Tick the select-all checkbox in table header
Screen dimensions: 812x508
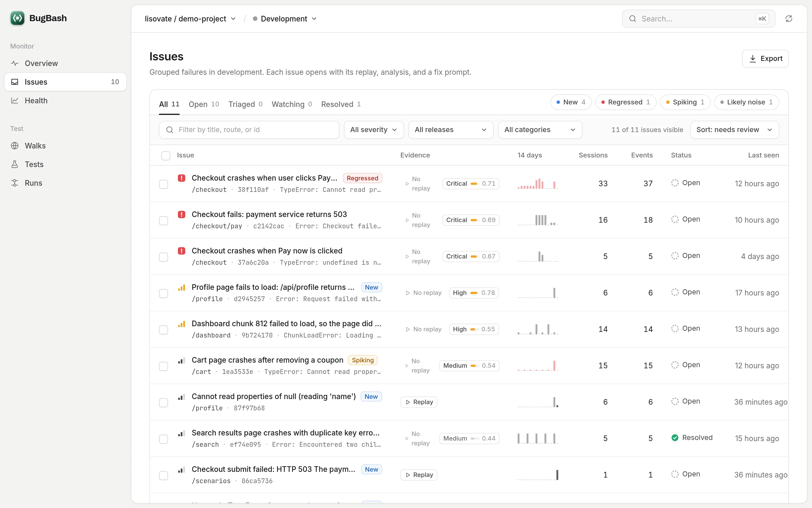point(166,156)
